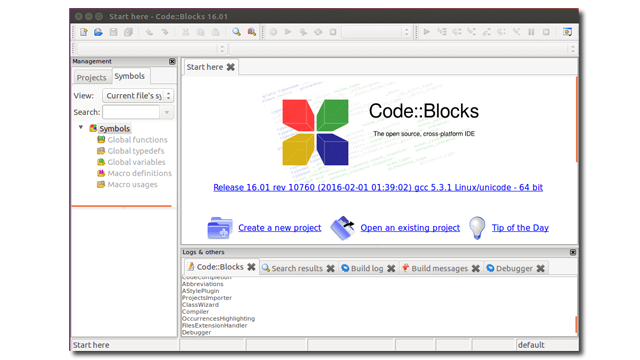Close the Build messages tab

[476, 268]
